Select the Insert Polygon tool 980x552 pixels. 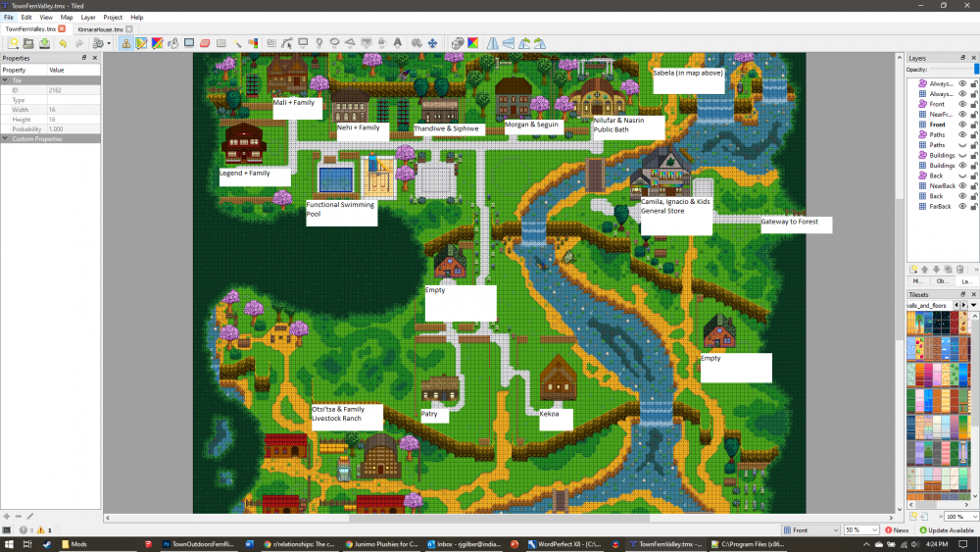pos(350,43)
